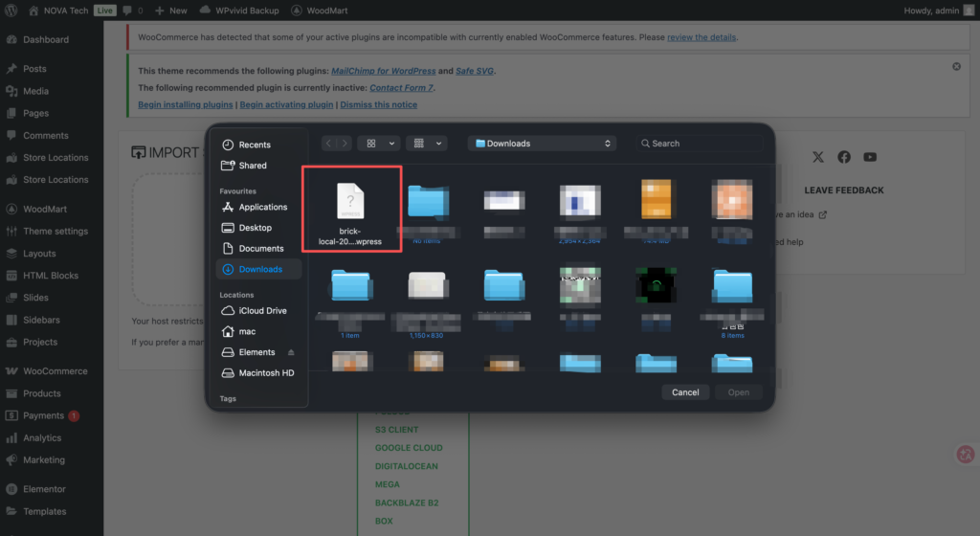The image size is (980, 536).
Task: Open Shared in file dialog sidebar
Action: click(244, 166)
